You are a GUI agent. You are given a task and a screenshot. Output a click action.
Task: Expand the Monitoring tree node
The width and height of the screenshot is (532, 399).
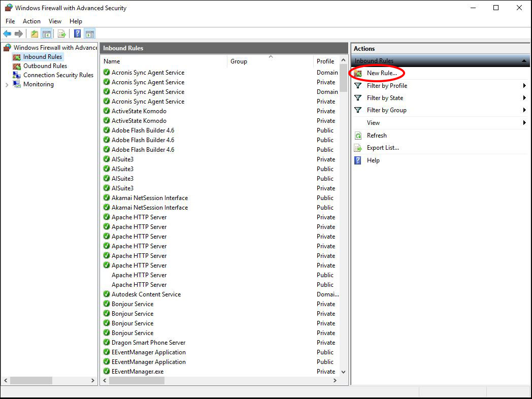coord(7,85)
